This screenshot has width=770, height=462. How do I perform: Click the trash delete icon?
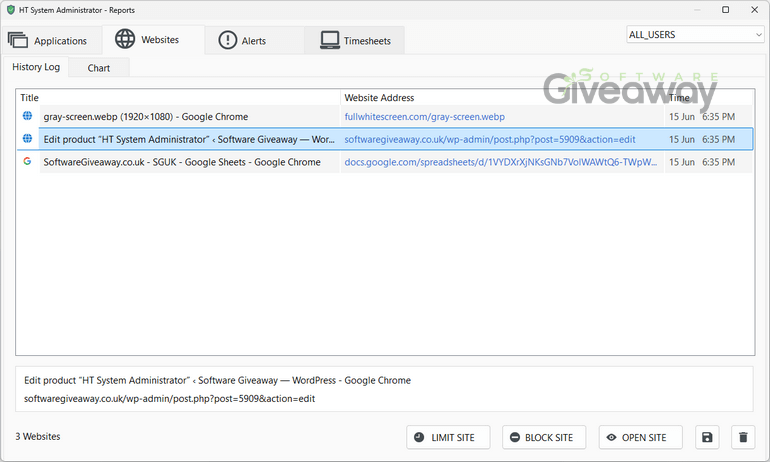743,437
